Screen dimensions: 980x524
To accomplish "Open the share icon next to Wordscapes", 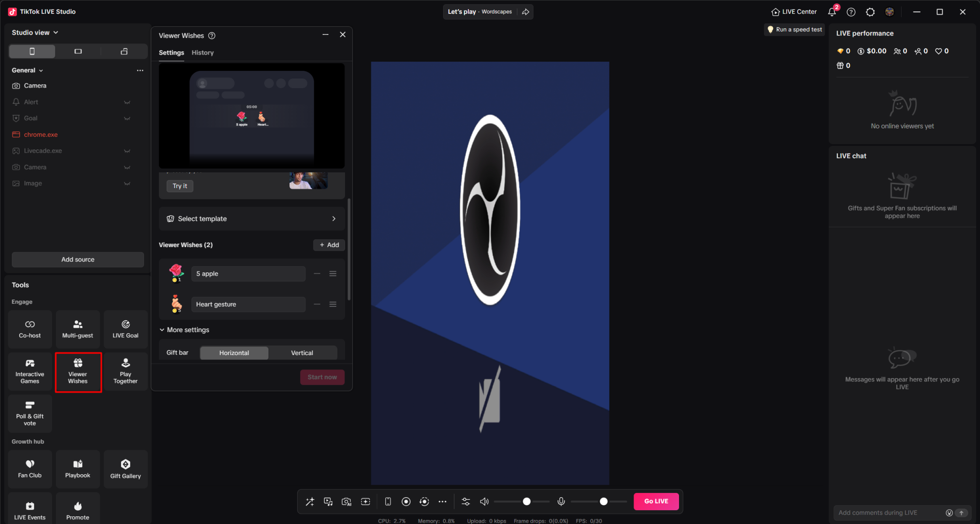I will (525, 12).
